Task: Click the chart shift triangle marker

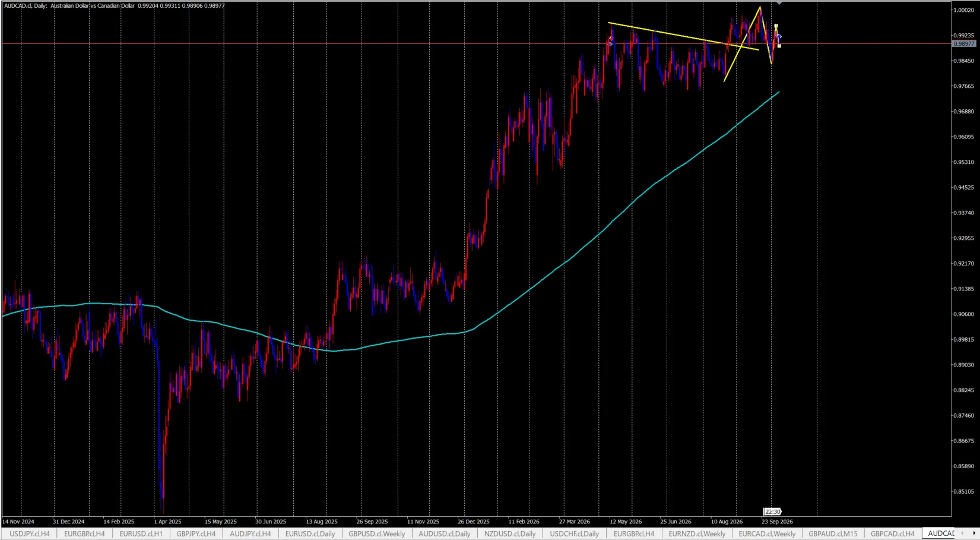Action: coord(779,4)
